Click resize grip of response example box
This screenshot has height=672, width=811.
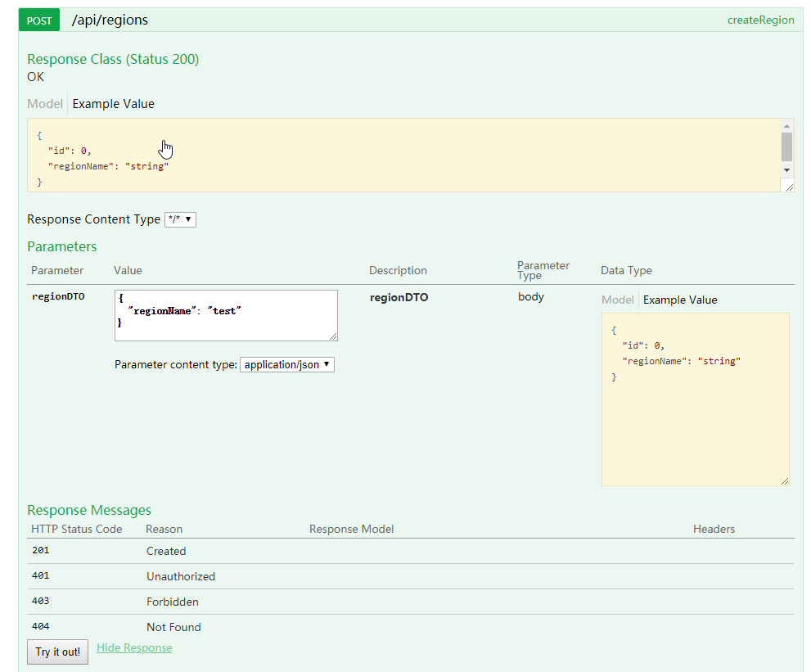788,187
